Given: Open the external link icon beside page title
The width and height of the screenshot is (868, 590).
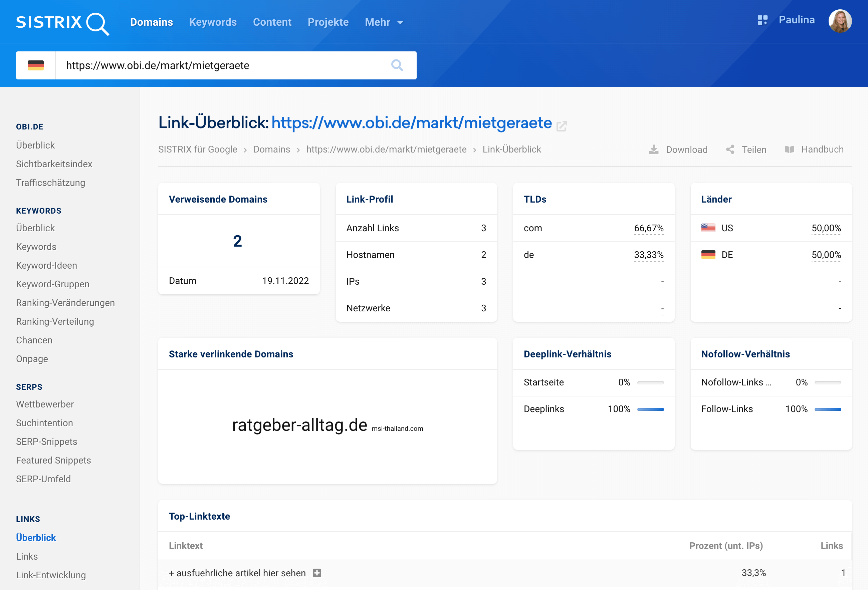Looking at the screenshot, I should 561,126.
